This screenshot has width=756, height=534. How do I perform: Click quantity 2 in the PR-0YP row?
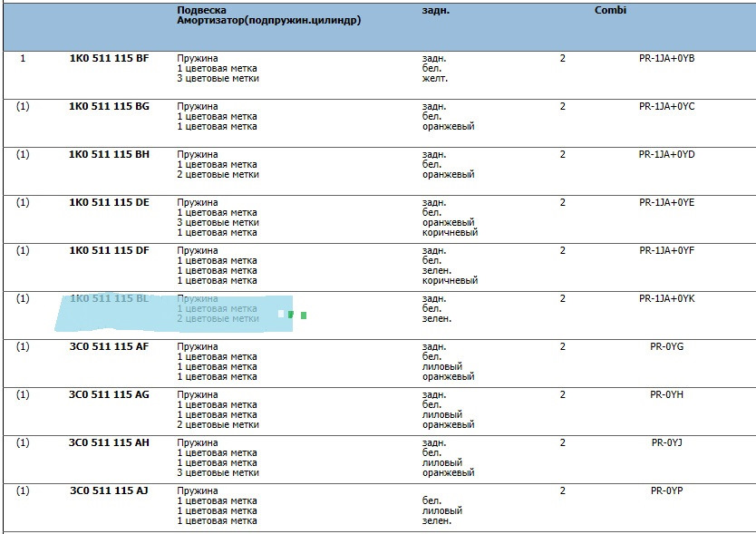pos(562,490)
